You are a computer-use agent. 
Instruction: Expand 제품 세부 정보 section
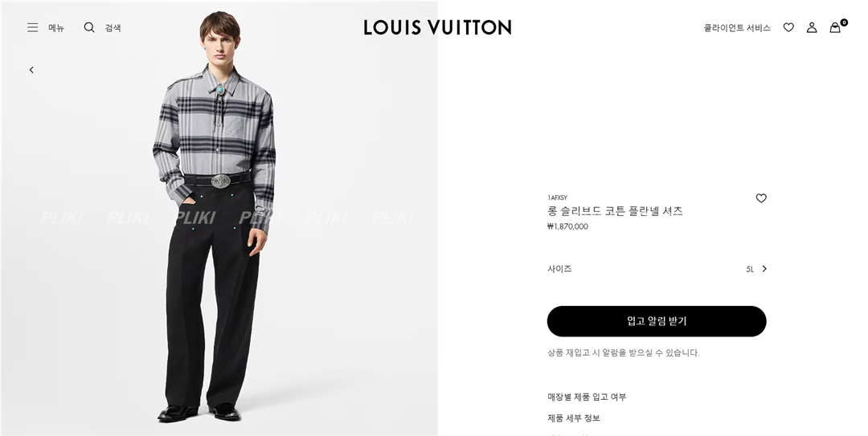point(574,418)
